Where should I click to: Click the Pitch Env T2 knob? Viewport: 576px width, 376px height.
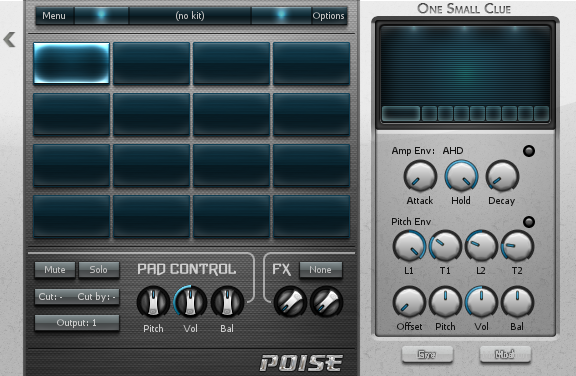pyautogui.click(x=517, y=246)
